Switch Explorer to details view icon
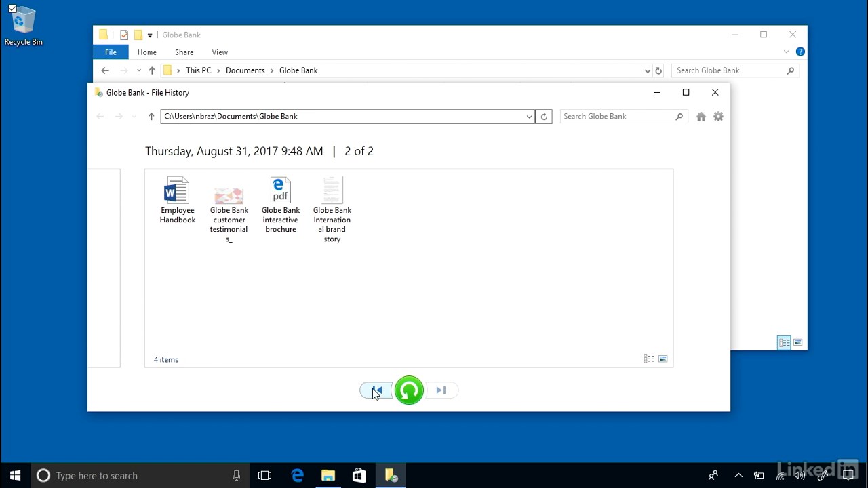Screen dimensions: 868x488 784,343
